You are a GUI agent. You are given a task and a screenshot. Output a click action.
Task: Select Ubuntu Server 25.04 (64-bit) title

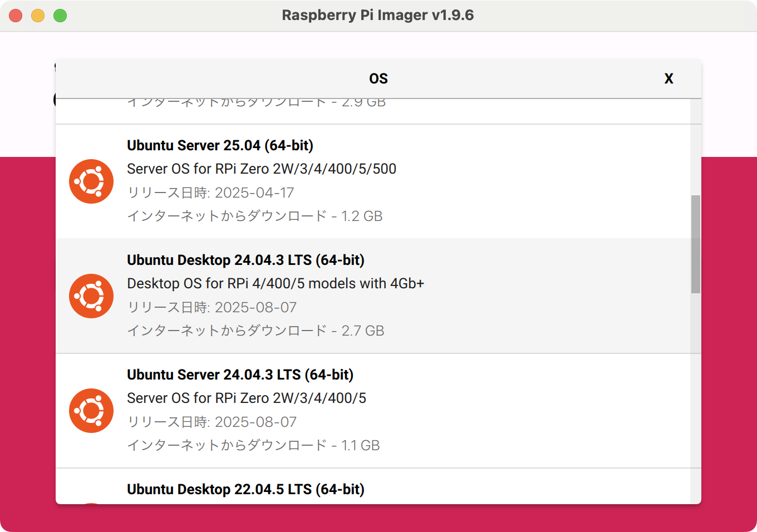click(220, 145)
